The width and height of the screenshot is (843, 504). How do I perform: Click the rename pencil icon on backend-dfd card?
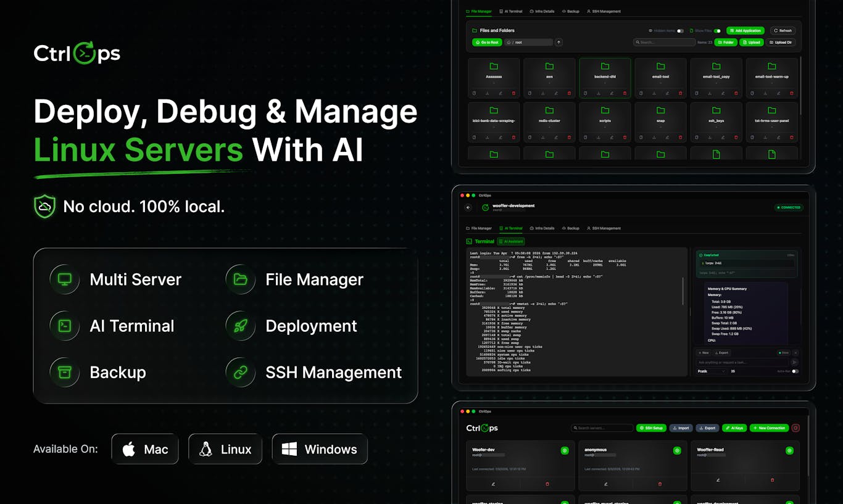[612, 93]
